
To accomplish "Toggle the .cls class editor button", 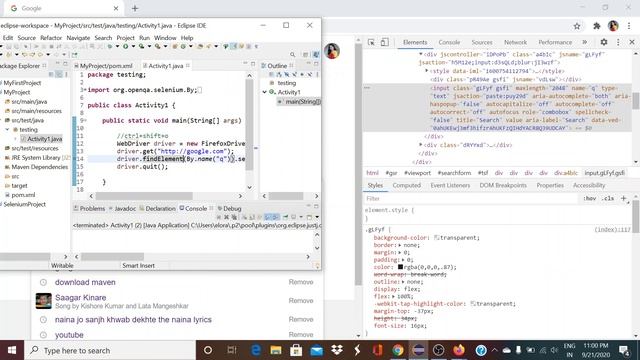I will coord(608,198).
